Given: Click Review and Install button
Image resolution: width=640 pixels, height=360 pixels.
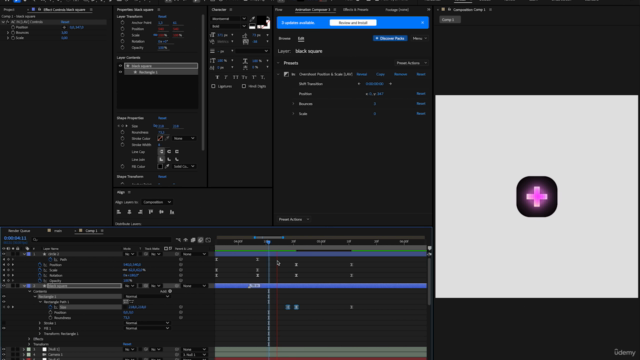Looking at the screenshot, I should pos(353,23).
